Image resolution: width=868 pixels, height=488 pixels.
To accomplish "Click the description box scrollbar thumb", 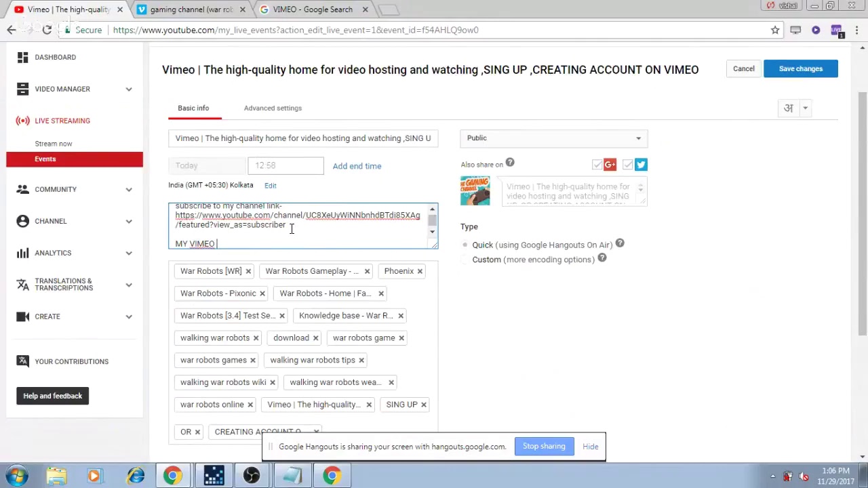I will point(432,220).
